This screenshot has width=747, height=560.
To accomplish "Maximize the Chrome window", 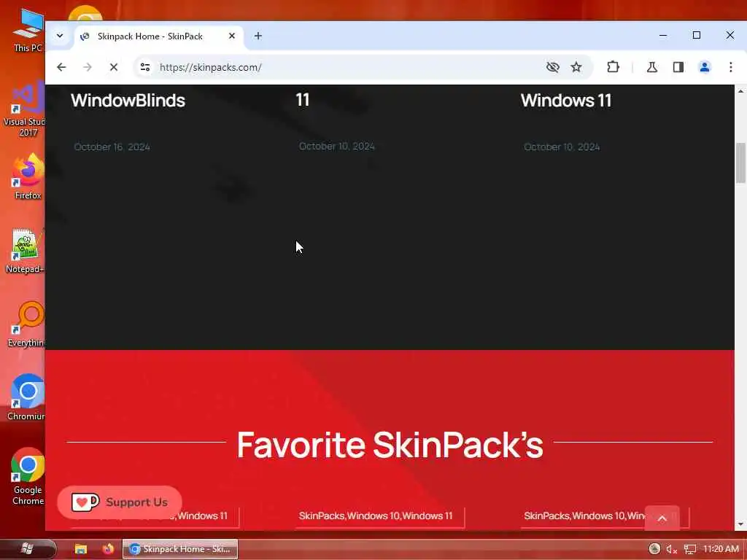I will point(697,35).
